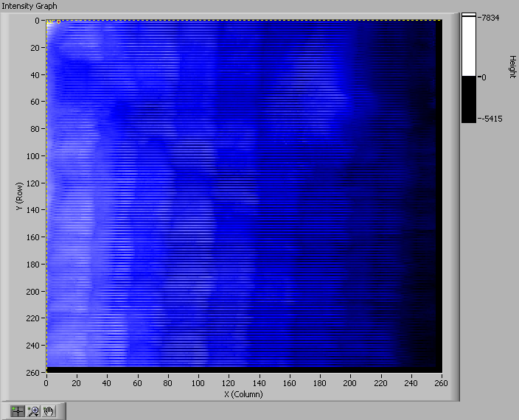Viewport: 519px width, 420px height.
Task: Click the 40 tick label on Y axis
Action: [x=35, y=75]
